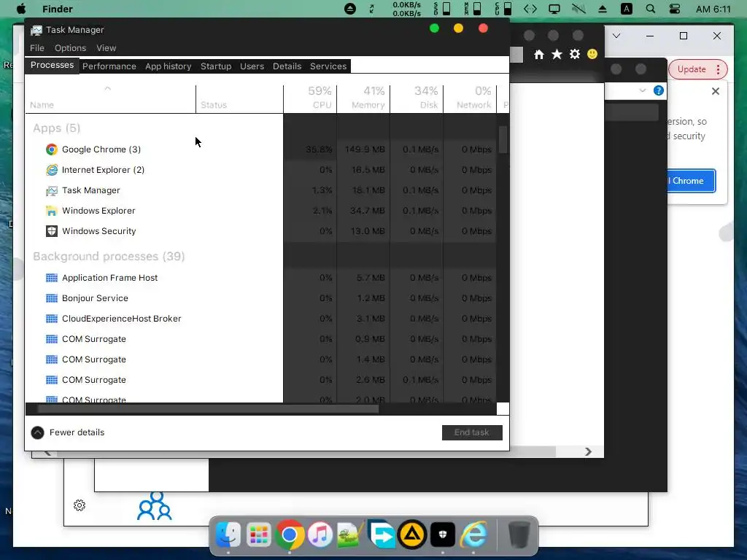Click the End task button
Screen dimensions: 747x560
(x=472, y=432)
